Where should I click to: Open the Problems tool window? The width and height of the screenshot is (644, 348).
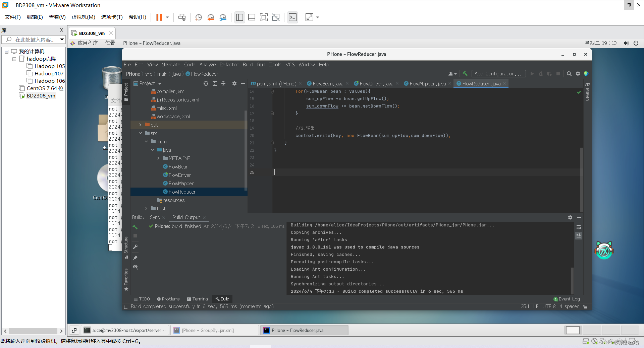click(168, 299)
